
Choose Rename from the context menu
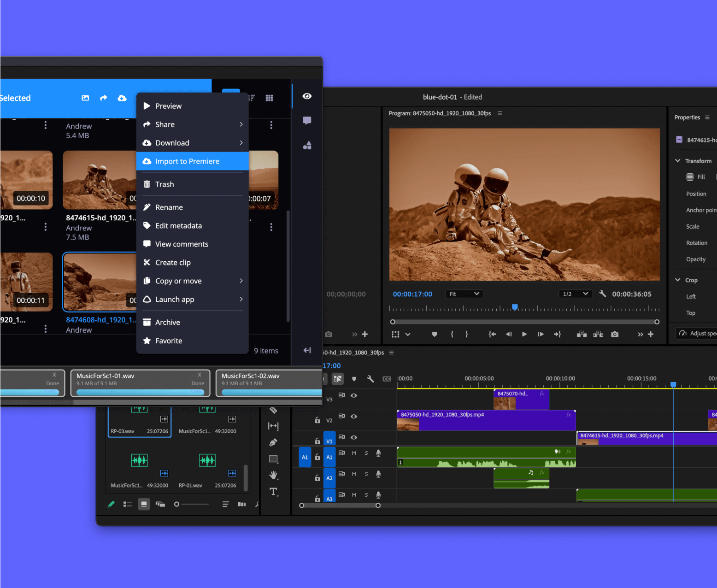tap(192, 207)
